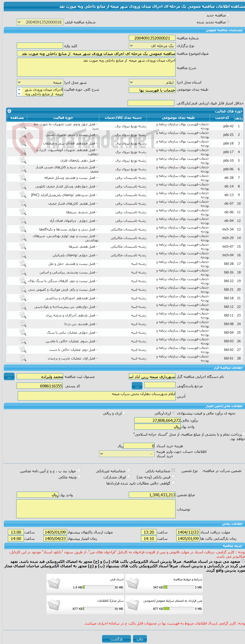Open view icon for row elc-04
This screenshot has height=644, width=245.
(23, 221)
